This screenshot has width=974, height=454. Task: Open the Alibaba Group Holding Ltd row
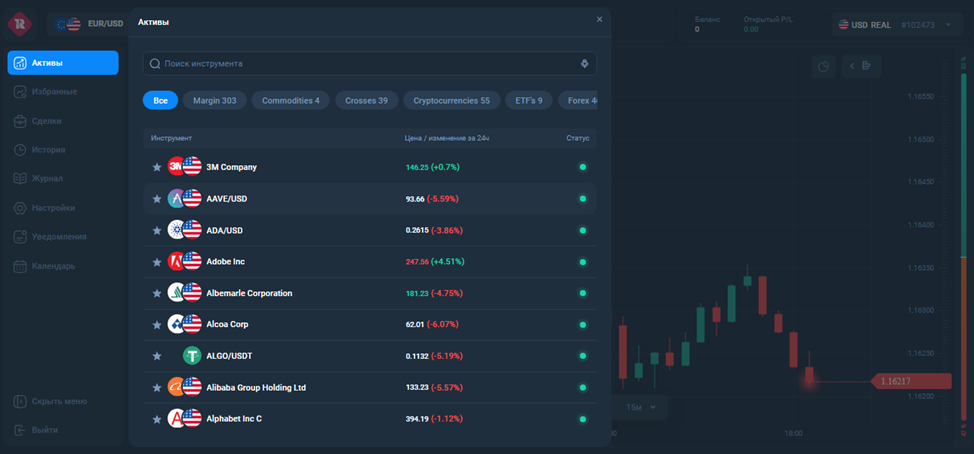(370, 388)
